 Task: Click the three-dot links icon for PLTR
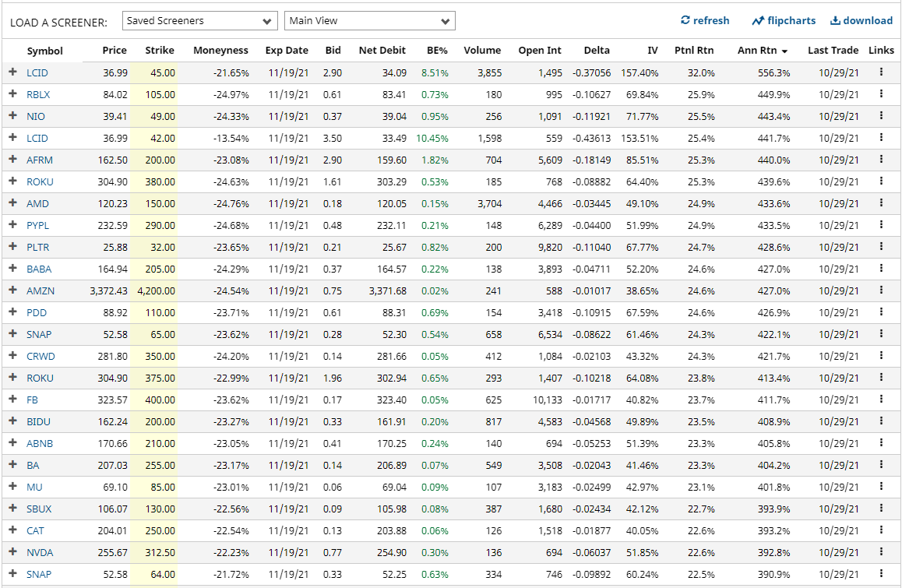tap(881, 247)
